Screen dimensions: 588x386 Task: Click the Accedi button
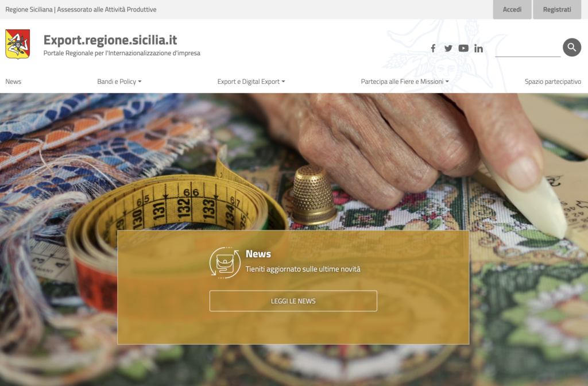tap(512, 9)
